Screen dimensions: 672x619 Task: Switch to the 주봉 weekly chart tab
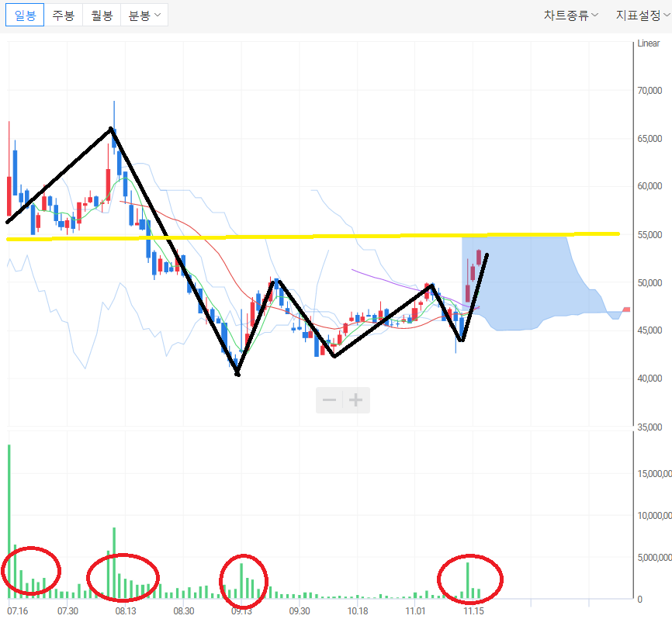(64, 16)
